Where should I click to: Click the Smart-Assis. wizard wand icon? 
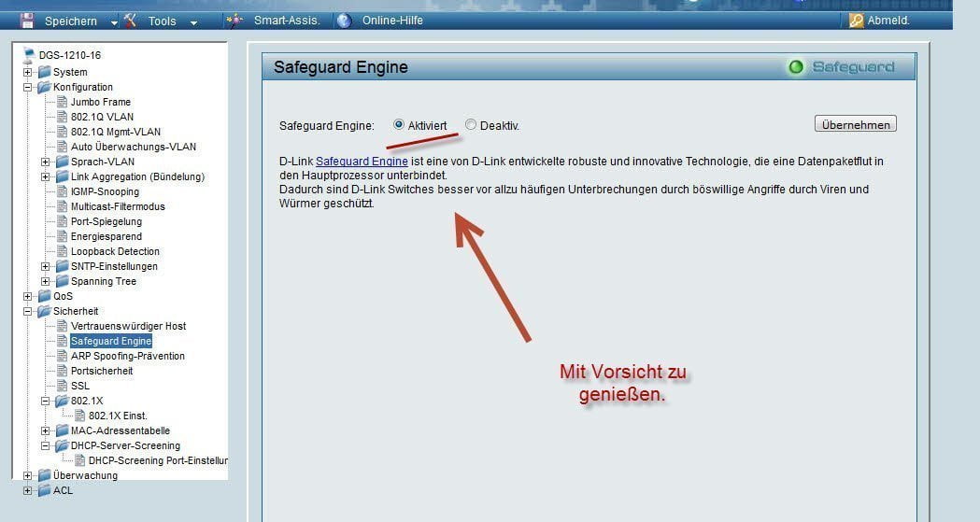(x=234, y=21)
